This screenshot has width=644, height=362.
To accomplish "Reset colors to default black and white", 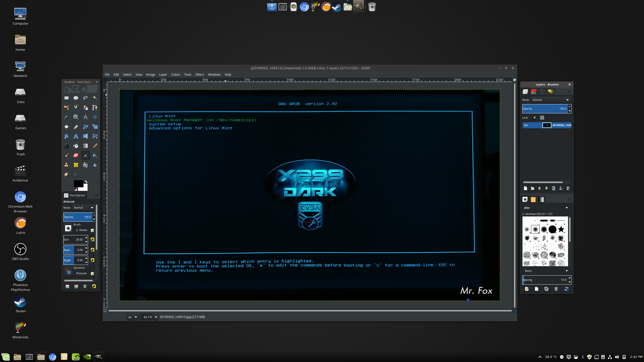I will pyautogui.click(x=75, y=189).
